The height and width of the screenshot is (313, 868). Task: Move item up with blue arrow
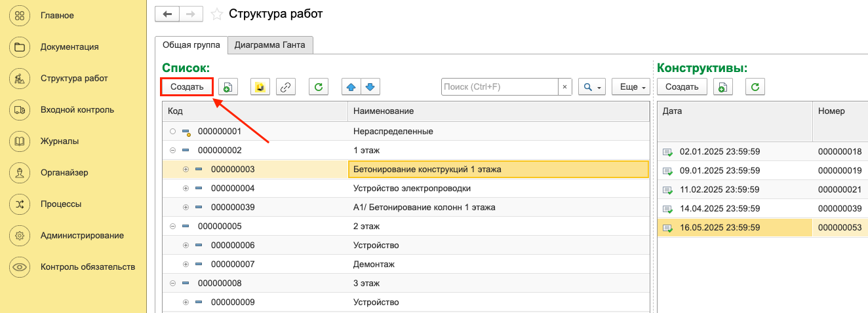[x=351, y=87]
